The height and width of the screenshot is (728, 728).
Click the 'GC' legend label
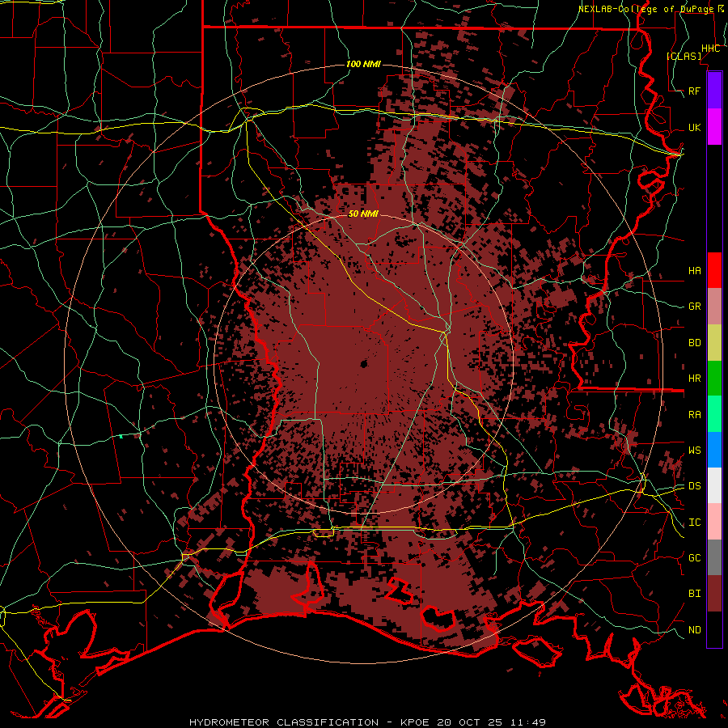click(x=694, y=557)
